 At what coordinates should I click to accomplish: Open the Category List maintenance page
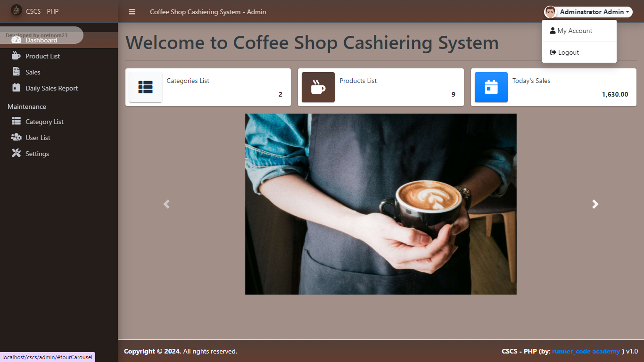44,122
